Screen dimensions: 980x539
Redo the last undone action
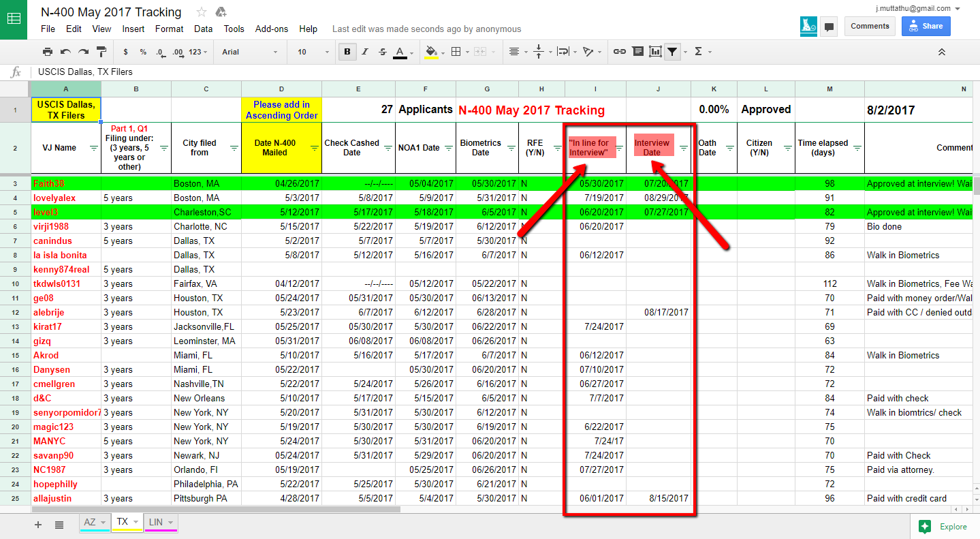coord(83,52)
